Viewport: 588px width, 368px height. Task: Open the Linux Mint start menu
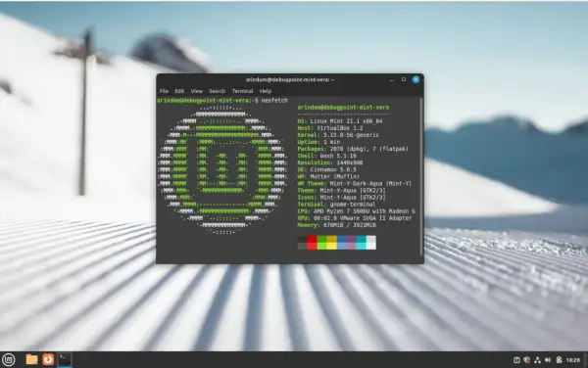tap(9, 360)
